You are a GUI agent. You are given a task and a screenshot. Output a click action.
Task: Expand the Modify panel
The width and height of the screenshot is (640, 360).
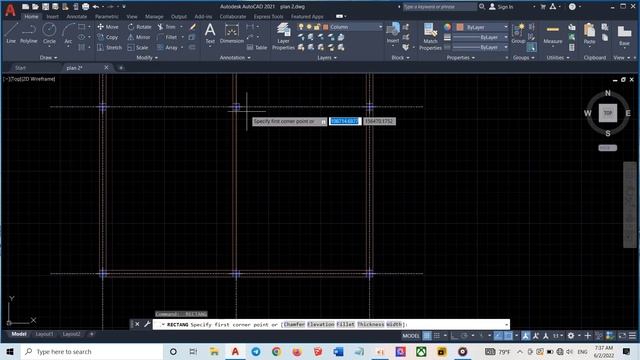(x=147, y=58)
